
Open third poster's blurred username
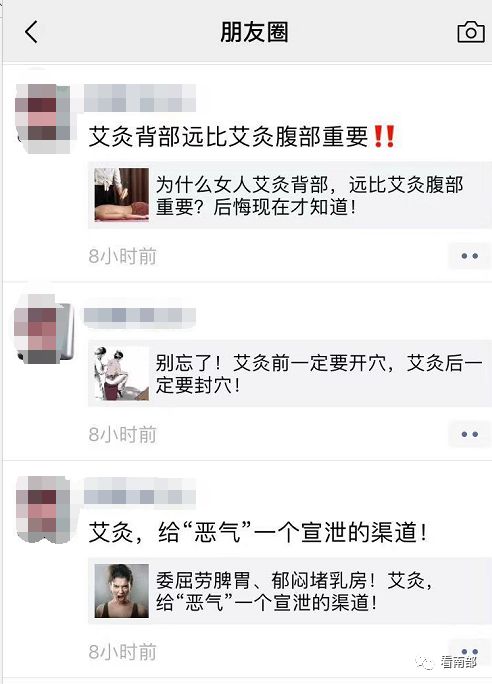[140, 494]
